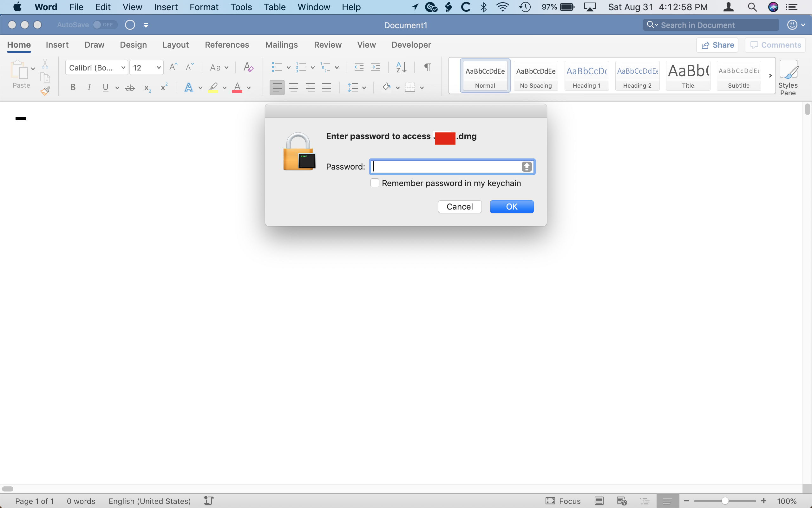Click the Sort A to Z icon
The width and height of the screenshot is (812, 508).
click(x=401, y=67)
